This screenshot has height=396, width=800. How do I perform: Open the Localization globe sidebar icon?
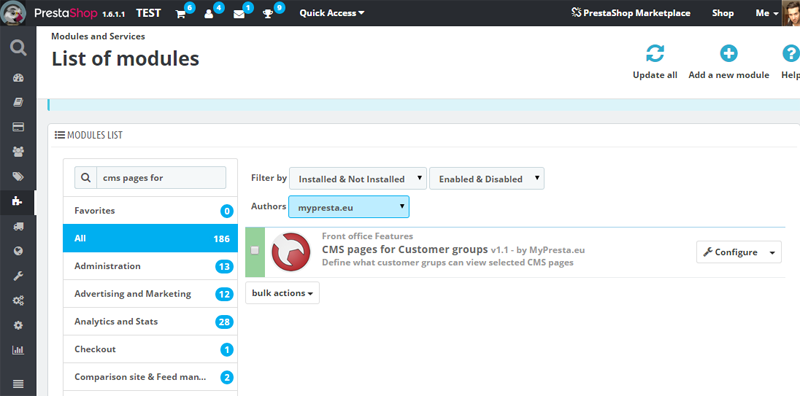click(x=18, y=251)
